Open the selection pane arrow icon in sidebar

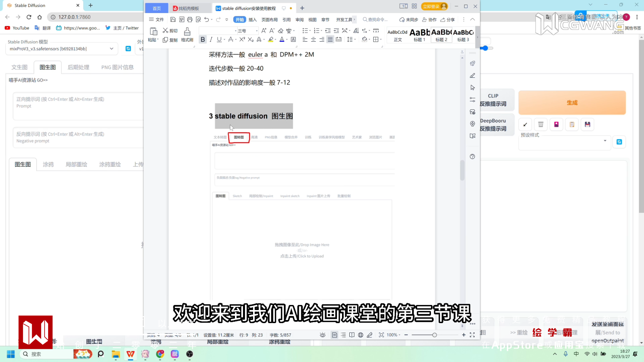pos(473,87)
